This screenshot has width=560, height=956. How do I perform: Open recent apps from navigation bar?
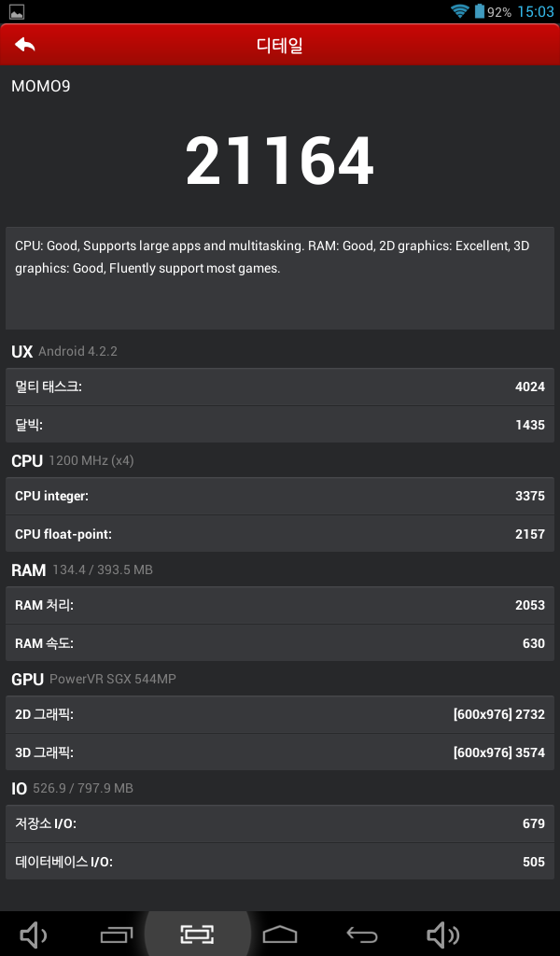tap(116, 934)
